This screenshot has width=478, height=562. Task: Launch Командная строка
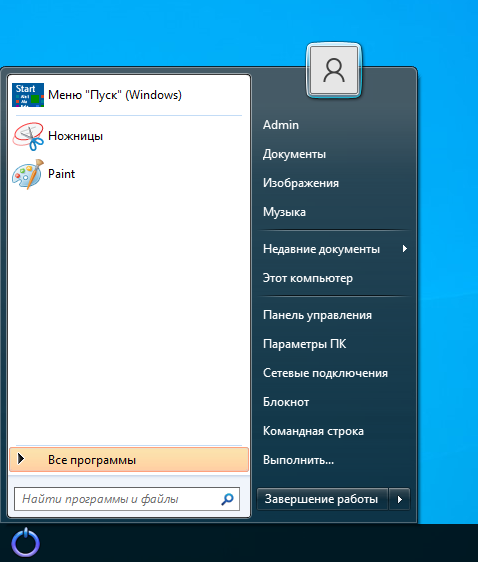pyautogui.click(x=313, y=431)
